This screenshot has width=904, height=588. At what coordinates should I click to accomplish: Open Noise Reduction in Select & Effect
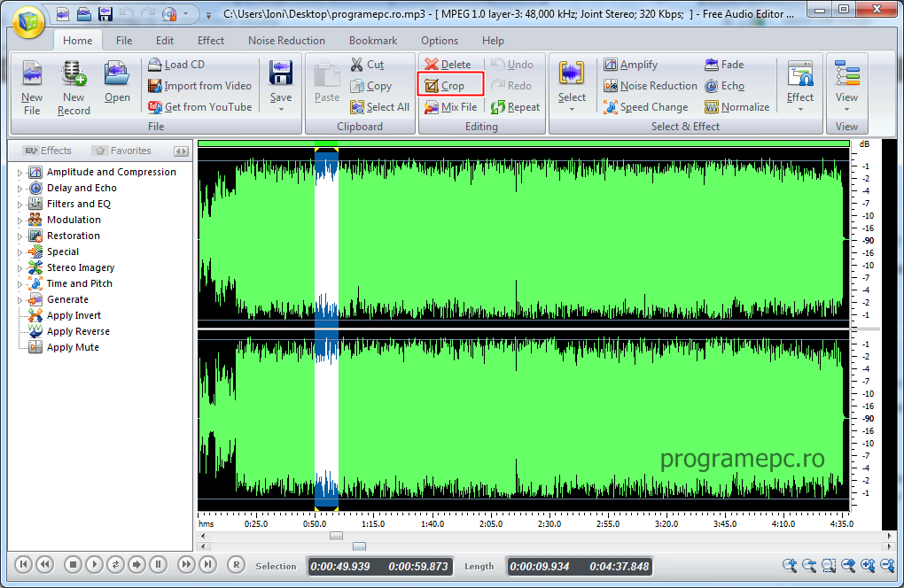(x=651, y=86)
